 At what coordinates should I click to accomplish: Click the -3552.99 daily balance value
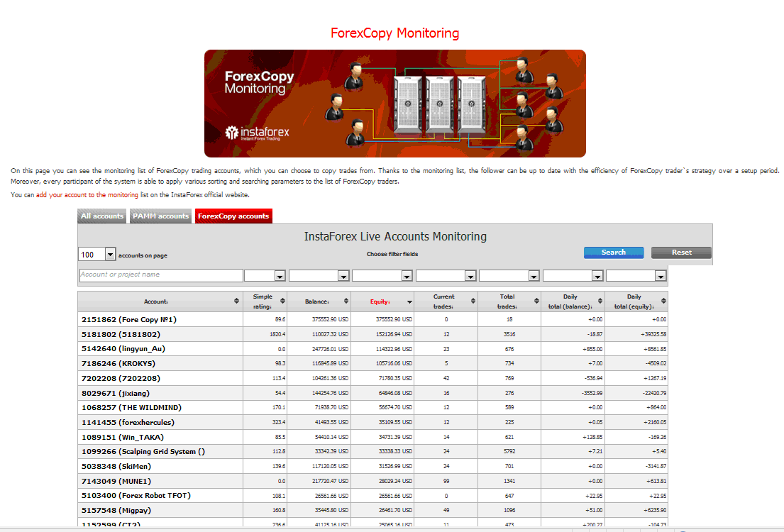(592, 393)
